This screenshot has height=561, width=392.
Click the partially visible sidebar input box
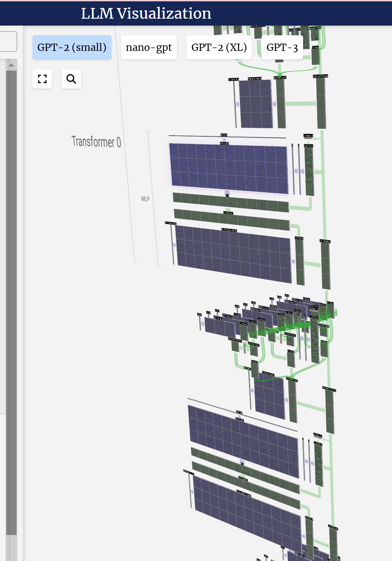[8, 42]
